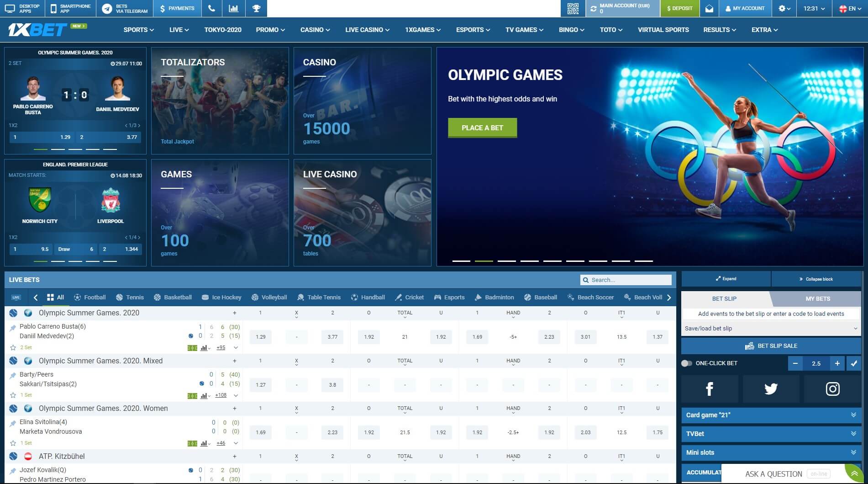The width and height of the screenshot is (868, 484).
Task: Open the Save/load bet slip dropdown
Action: click(771, 328)
